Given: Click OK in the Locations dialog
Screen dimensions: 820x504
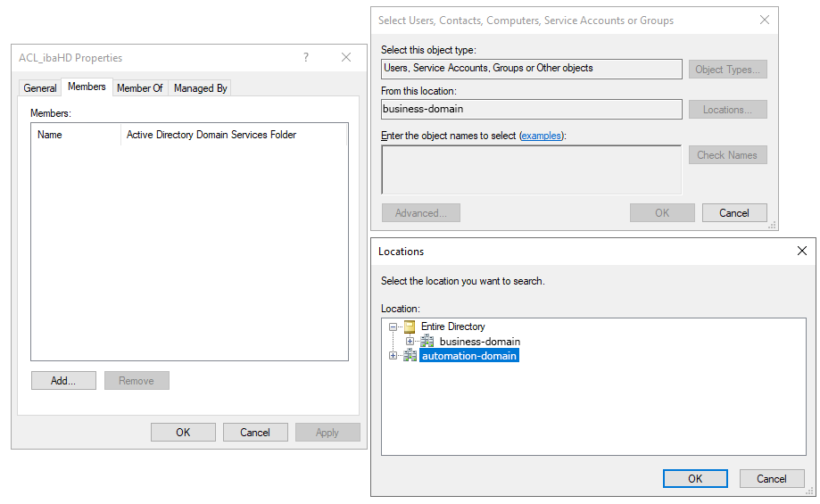Looking at the screenshot, I should point(695,479).
